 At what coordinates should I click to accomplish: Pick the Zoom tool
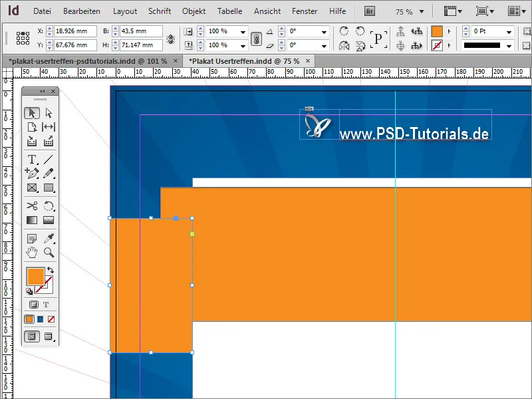point(49,253)
